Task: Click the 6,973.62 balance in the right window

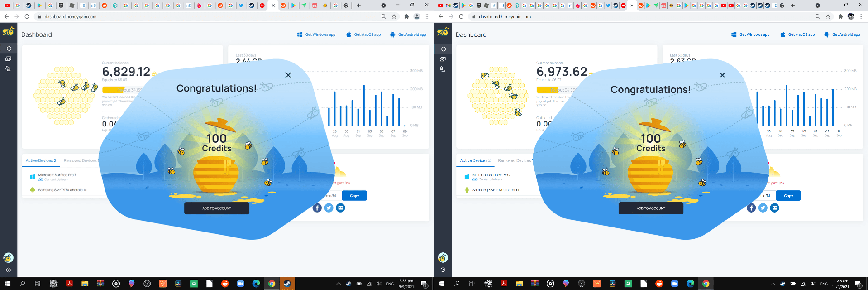Action: click(x=562, y=72)
